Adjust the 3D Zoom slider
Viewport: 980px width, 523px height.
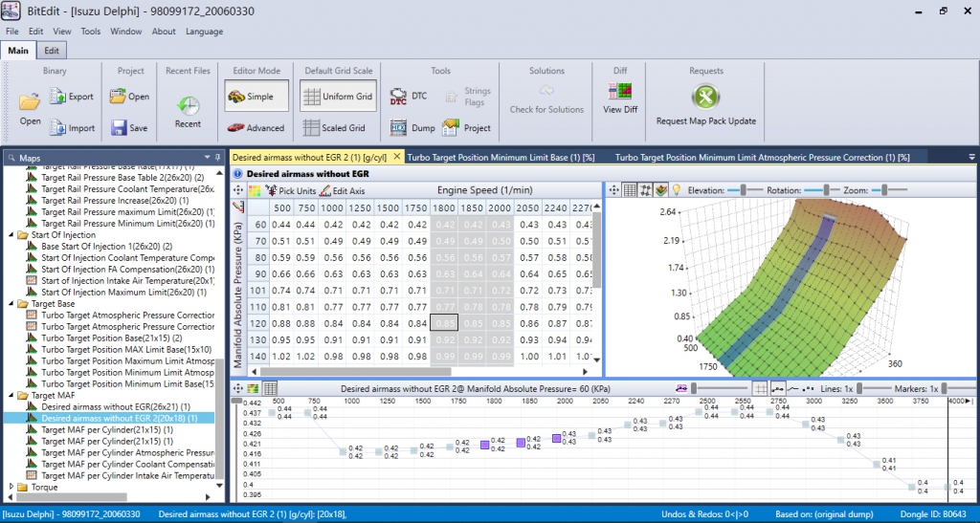[885, 189]
